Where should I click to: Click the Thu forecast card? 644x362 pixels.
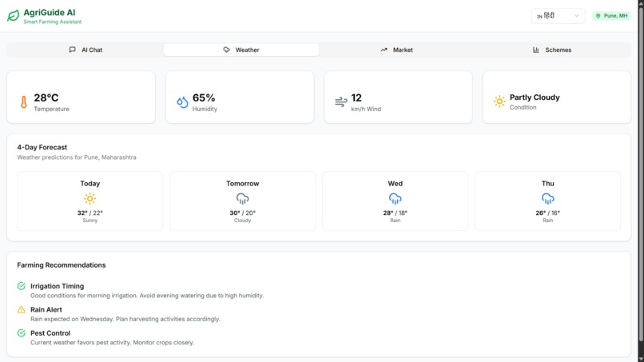[547, 201]
